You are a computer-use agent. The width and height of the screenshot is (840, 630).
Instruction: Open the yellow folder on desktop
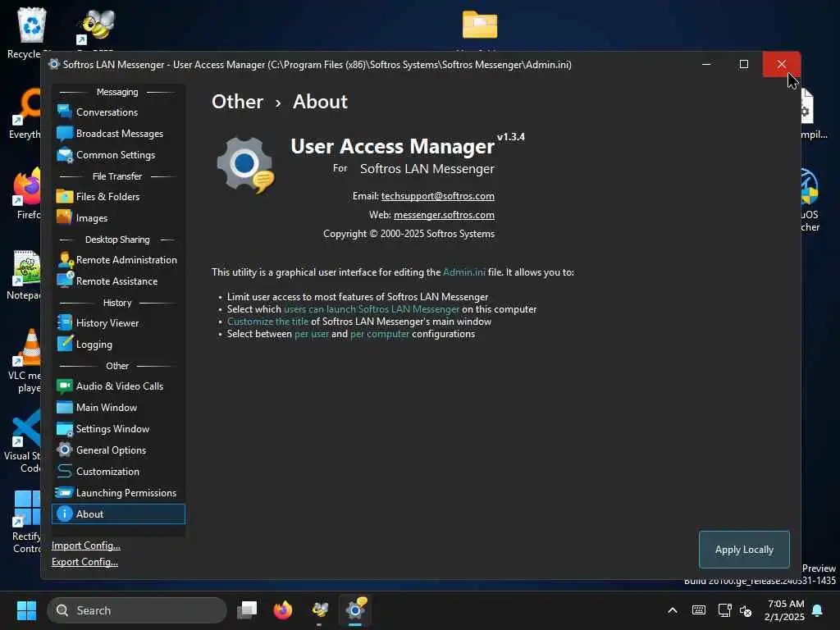[x=480, y=25]
